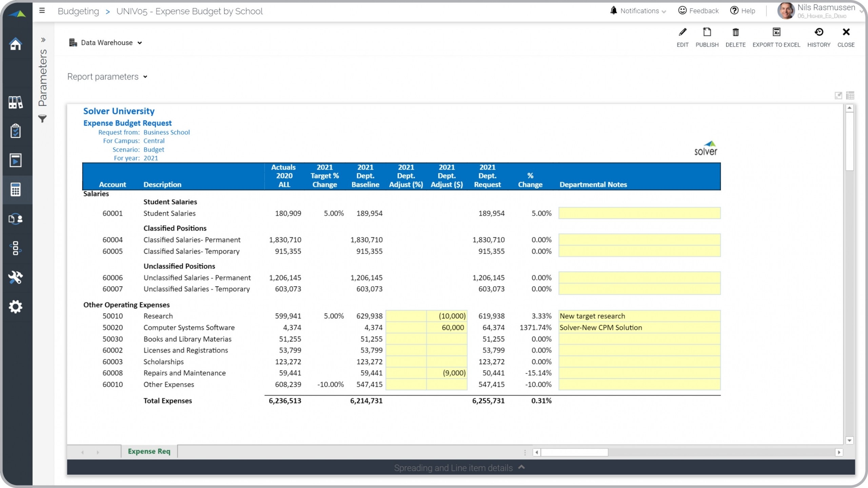The image size is (868, 488).
Task: Click the Budgeting breadcrumb link
Action: coord(78,11)
